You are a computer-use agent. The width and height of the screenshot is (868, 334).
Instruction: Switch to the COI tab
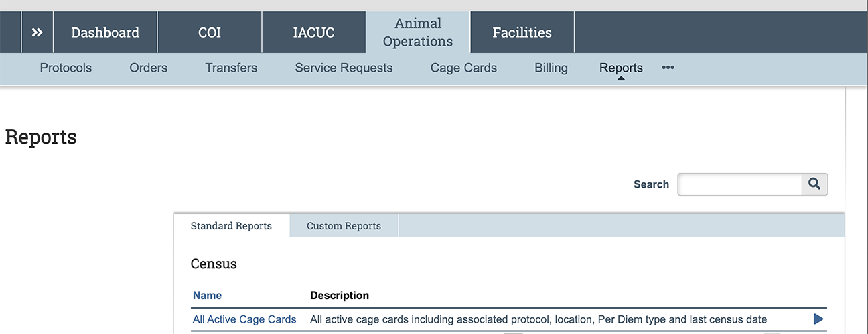pos(210,32)
